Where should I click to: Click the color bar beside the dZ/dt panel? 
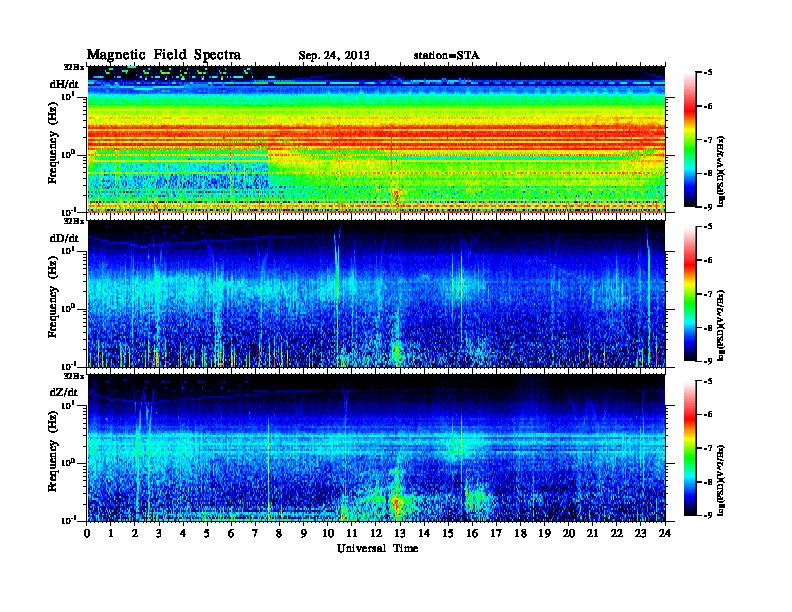(x=690, y=448)
